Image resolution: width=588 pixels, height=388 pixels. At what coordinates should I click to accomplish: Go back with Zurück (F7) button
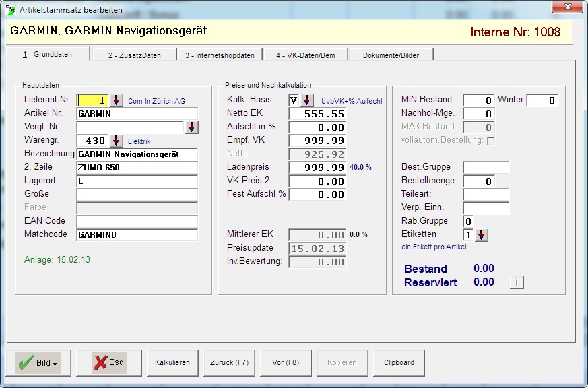(229, 362)
